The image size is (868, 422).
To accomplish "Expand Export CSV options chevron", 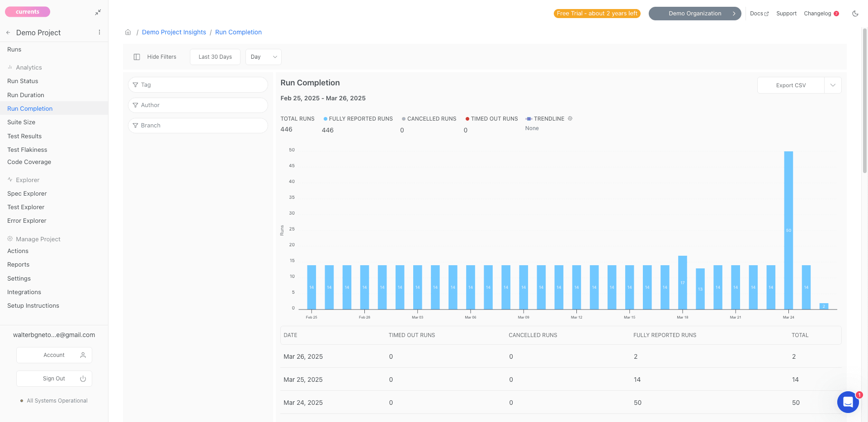I will point(833,85).
